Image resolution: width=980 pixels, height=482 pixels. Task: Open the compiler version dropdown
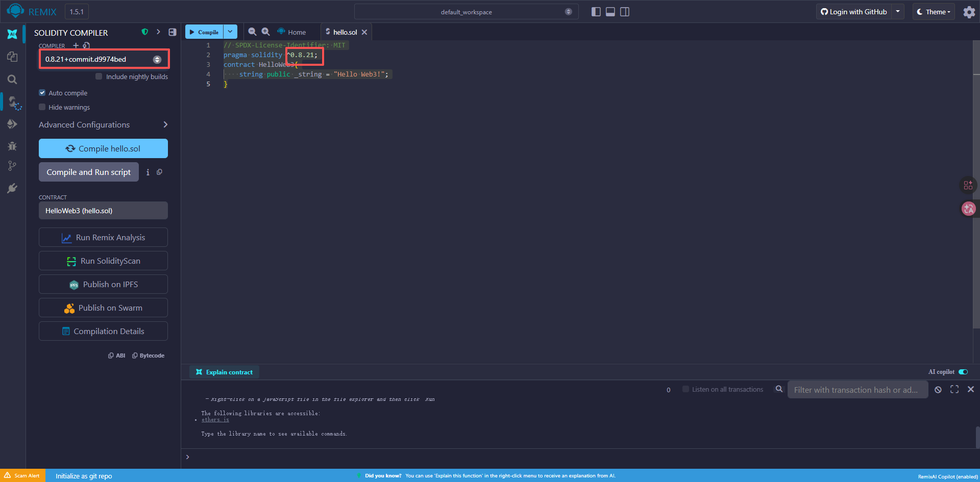pyautogui.click(x=104, y=59)
